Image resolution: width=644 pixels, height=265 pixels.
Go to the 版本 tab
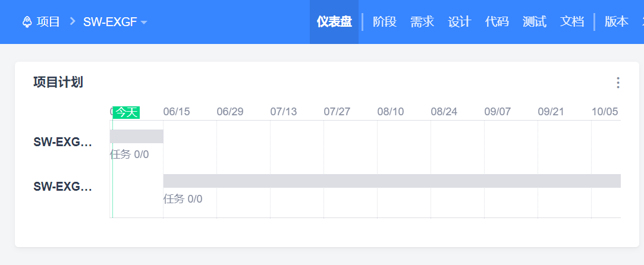[617, 22]
